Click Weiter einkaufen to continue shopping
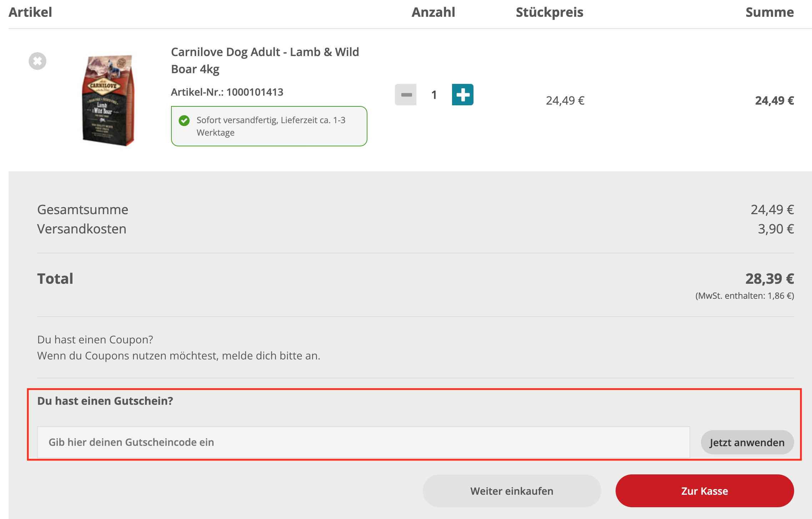The image size is (812, 519). [511, 491]
